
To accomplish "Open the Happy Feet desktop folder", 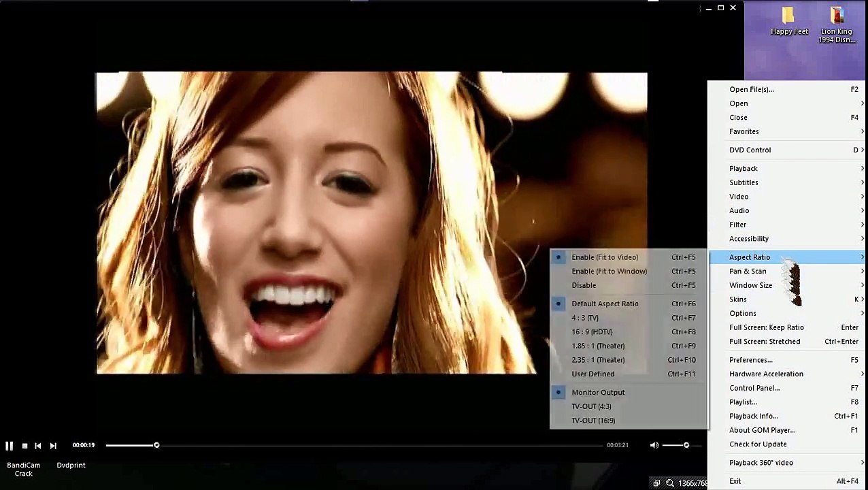I will click(x=789, y=22).
